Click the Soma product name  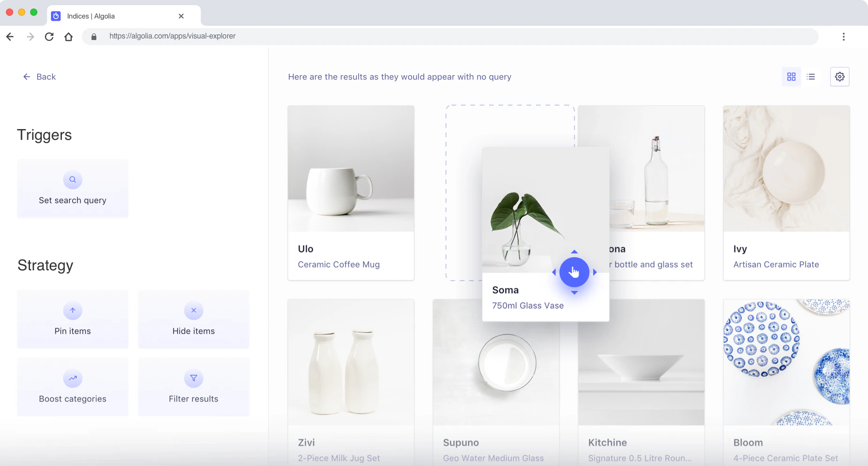tap(505, 290)
